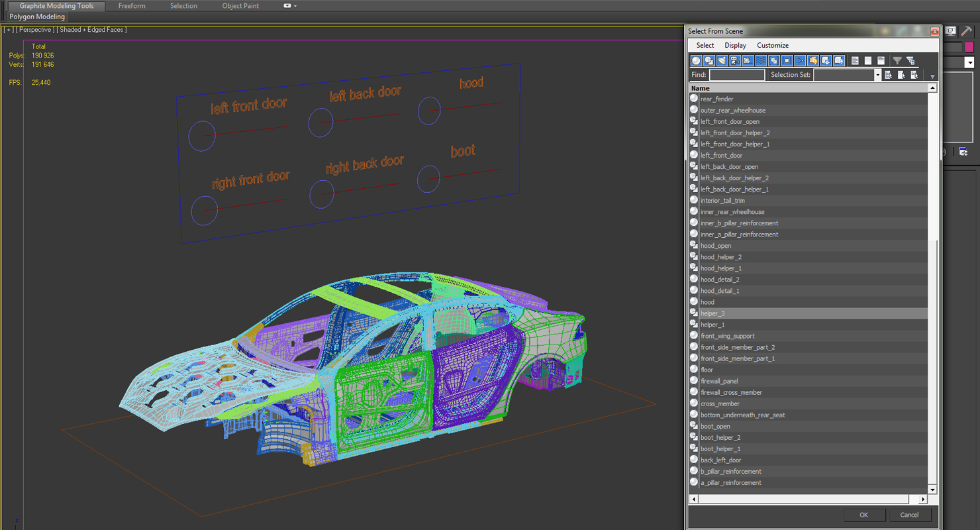The height and width of the screenshot is (530, 980).
Task: Click the Configure Modifier Sets icon
Action: click(x=963, y=152)
